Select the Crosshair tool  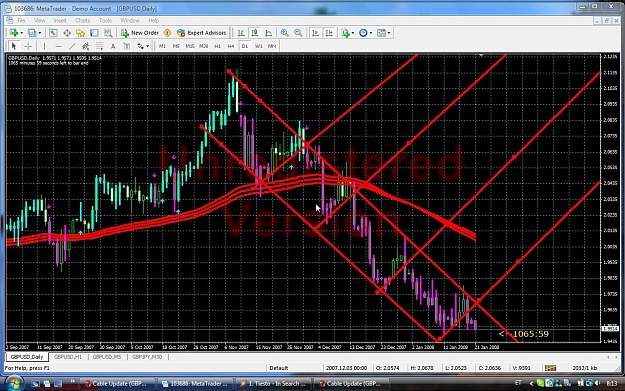point(28,46)
